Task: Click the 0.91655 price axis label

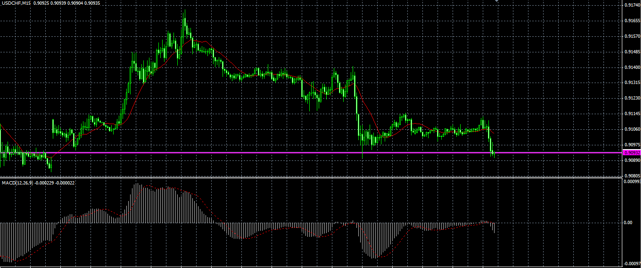Action: [x=632, y=21]
